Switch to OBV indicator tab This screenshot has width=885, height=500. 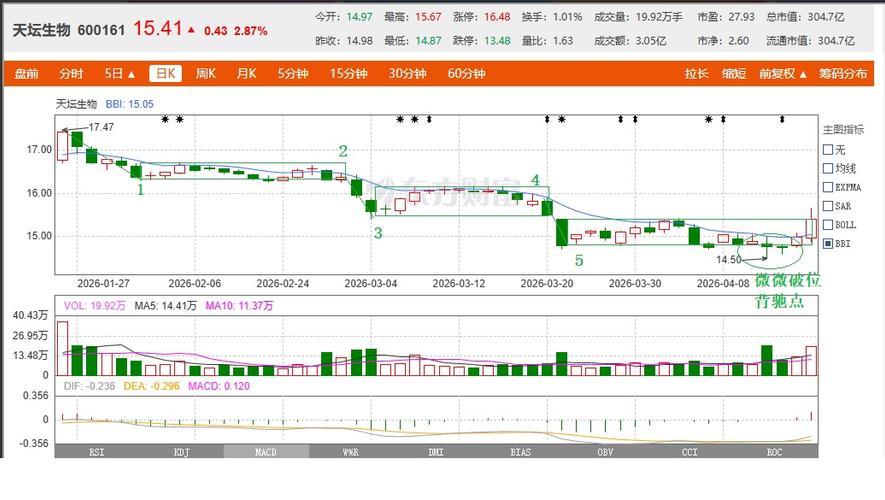point(605,452)
